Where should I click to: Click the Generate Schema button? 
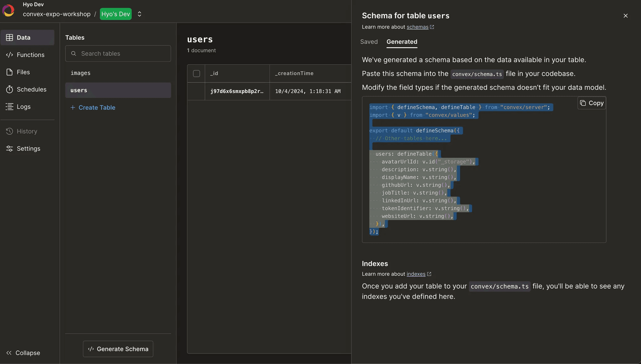point(118,349)
